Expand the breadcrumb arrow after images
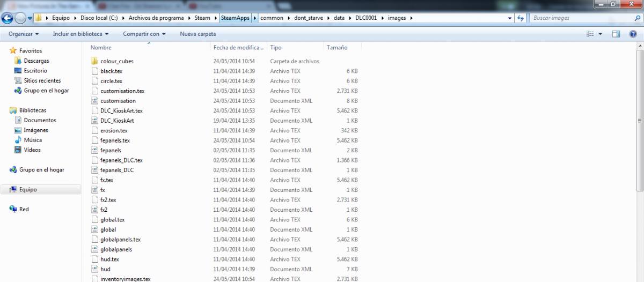Screen dimensions: 644x282 411,18
